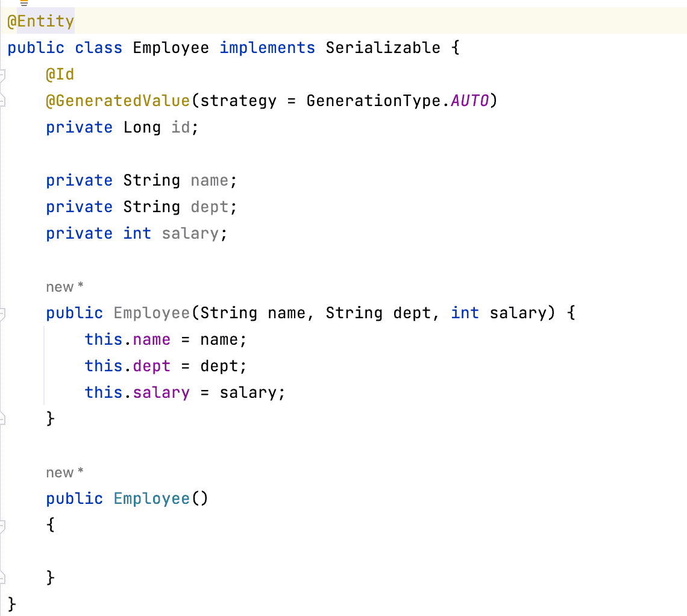Image resolution: width=687 pixels, height=616 pixels.
Task: Click the fold marker at the @GeneratedValue line
Action: tap(2, 101)
